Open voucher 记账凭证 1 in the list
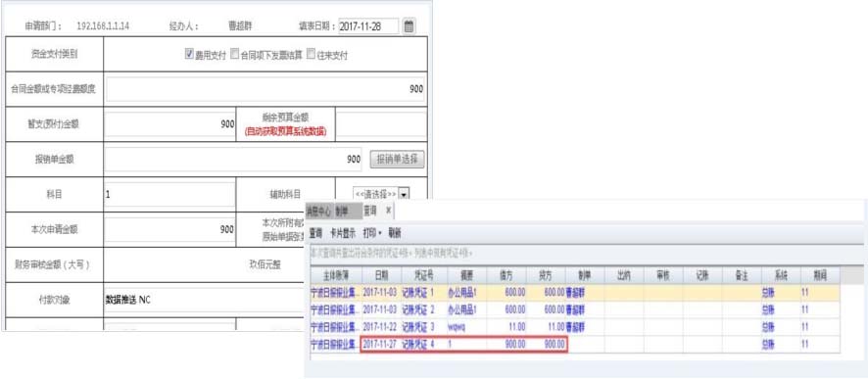Screen dimensions: 868x379 [418, 292]
